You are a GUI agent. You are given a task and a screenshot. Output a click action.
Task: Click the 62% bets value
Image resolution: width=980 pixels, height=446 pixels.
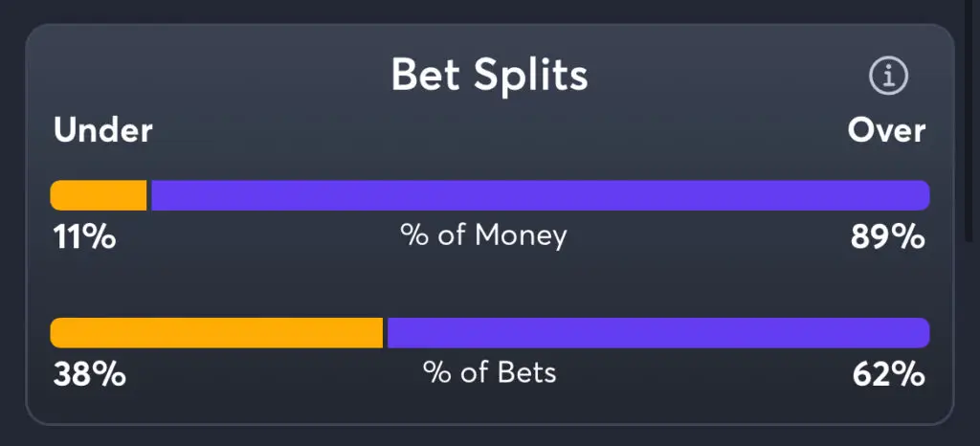889,374
